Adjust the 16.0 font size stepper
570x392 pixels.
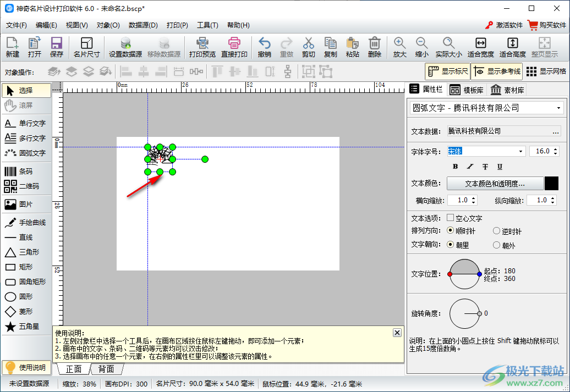556,151
